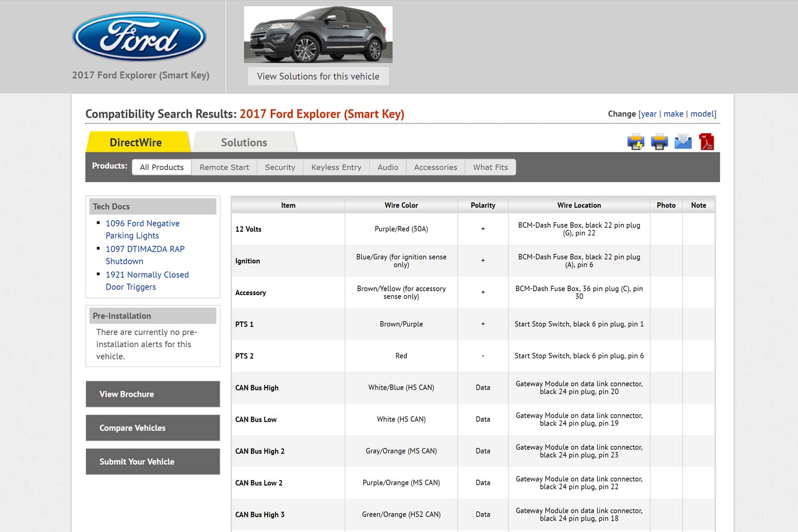Open the View Brochure button
The image size is (798, 532).
153,394
